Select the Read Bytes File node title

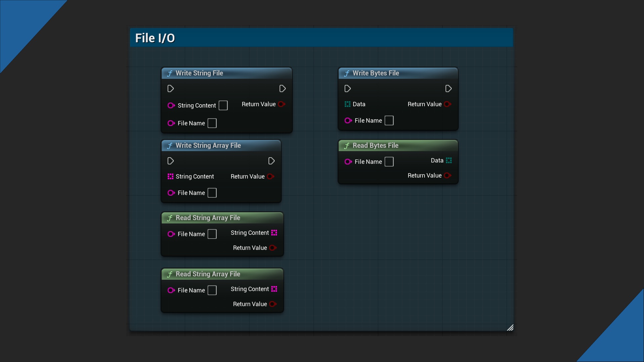point(376,145)
